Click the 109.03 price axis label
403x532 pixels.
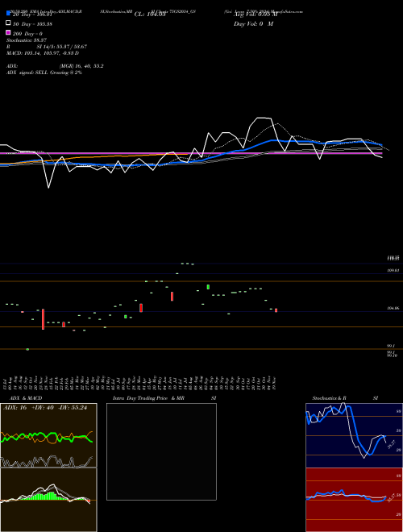(393, 270)
